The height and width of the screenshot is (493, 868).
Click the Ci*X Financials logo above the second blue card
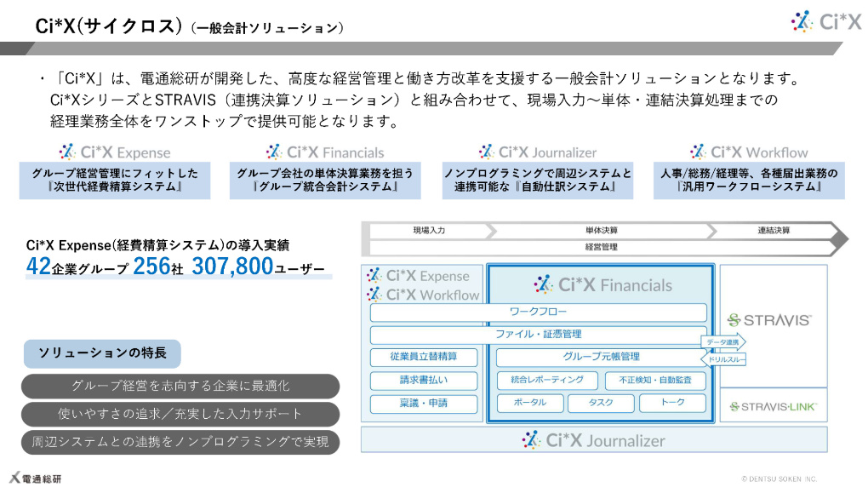325,152
